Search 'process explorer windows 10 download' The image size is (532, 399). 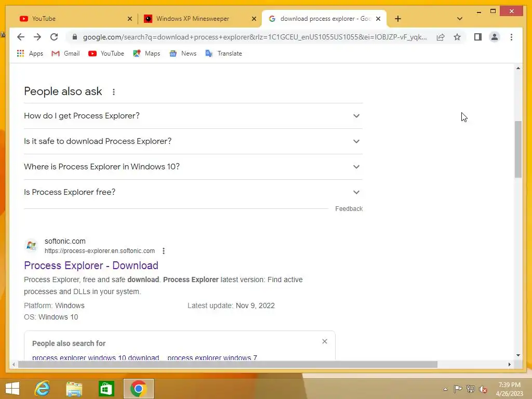click(x=96, y=357)
